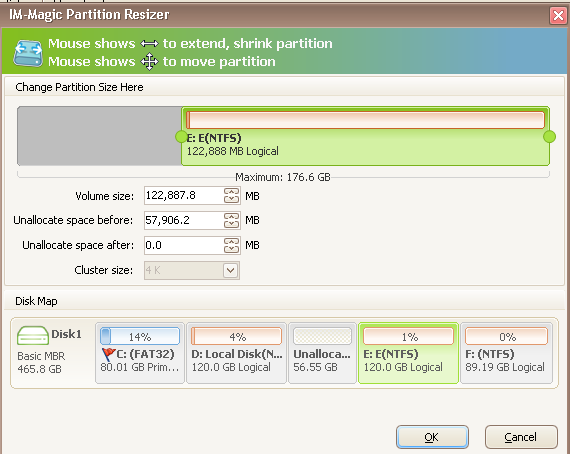
Task: Select F: (NTFS) partition block
Action: coord(506,353)
